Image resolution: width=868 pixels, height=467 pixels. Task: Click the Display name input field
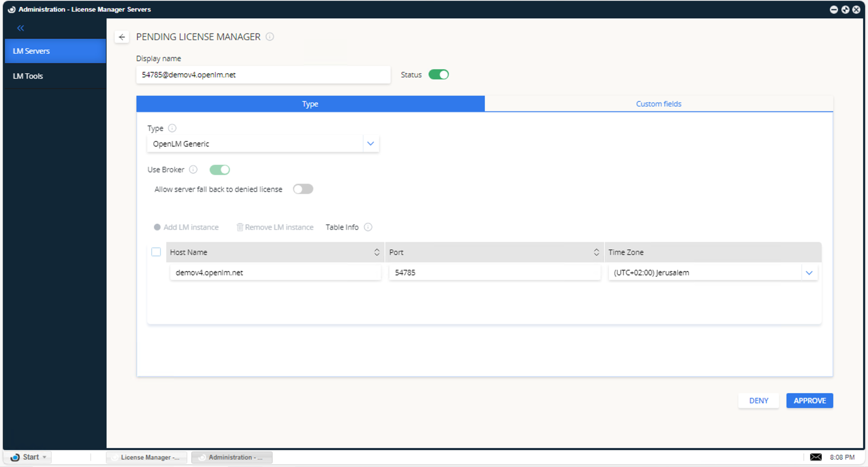(263, 75)
